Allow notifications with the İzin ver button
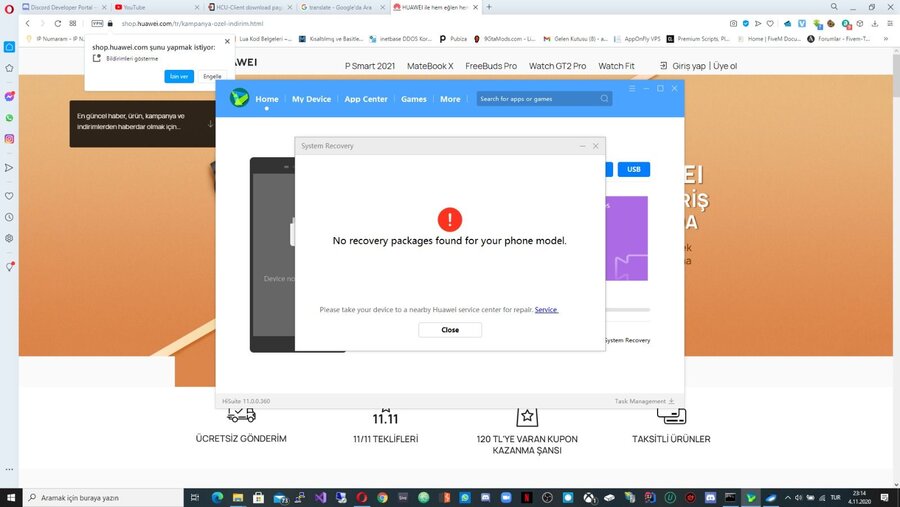Image resolution: width=900 pixels, height=507 pixels. [179, 76]
